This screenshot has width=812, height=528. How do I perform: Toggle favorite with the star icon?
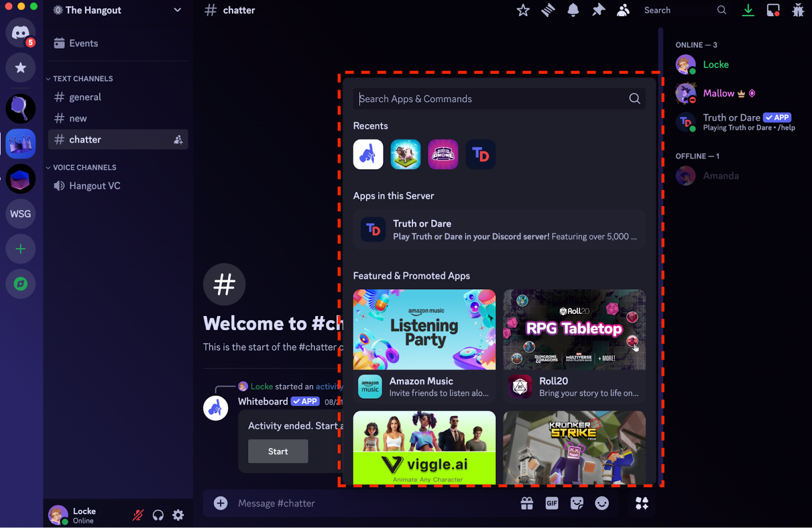pos(523,10)
